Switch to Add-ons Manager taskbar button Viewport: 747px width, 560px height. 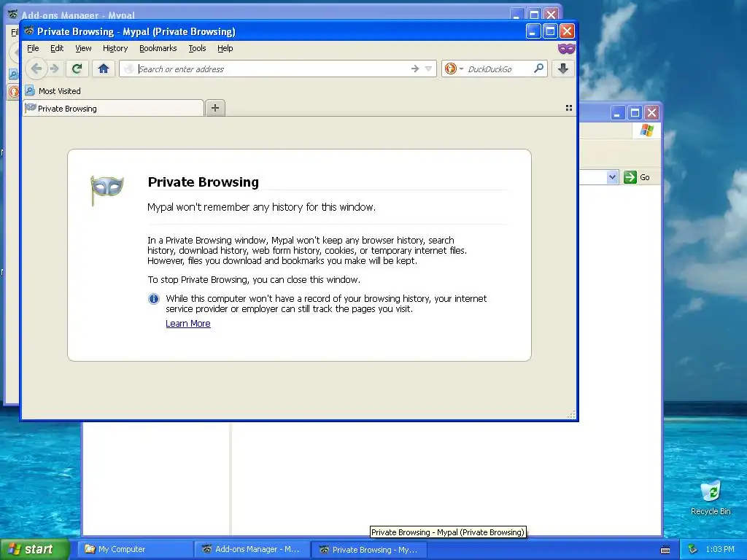[x=252, y=549]
